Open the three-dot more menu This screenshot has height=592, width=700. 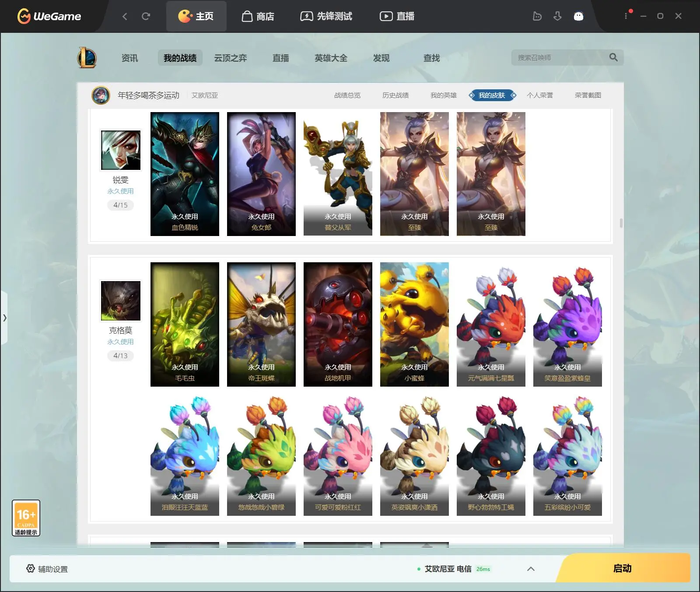626,16
